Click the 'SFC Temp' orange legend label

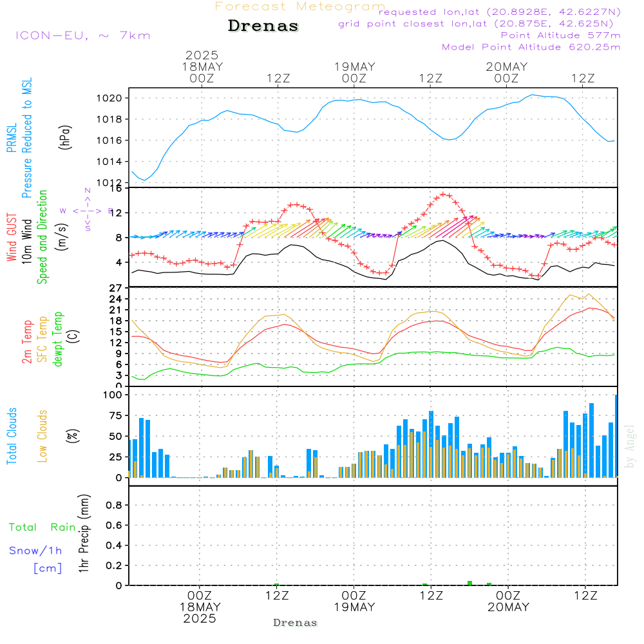(42, 339)
